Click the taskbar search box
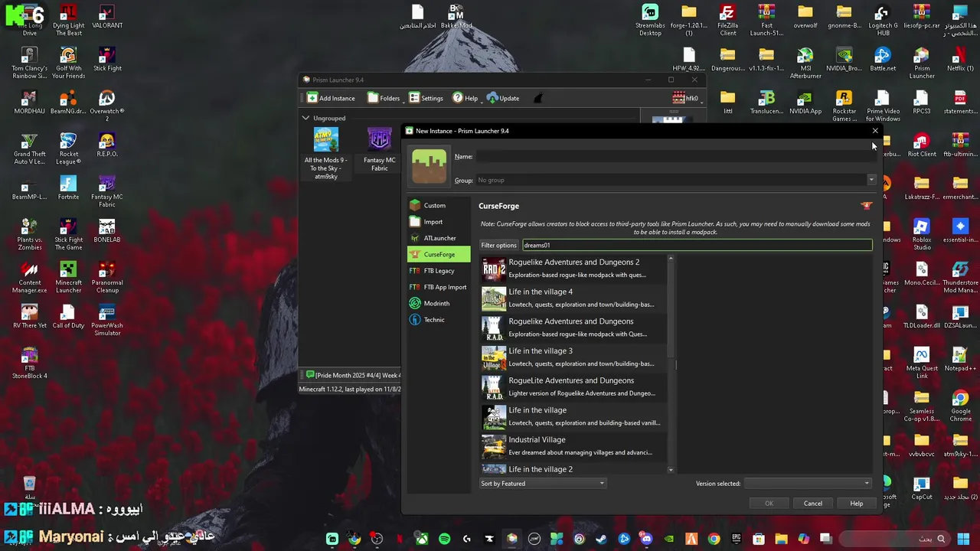The image size is (980, 551). (893, 539)
